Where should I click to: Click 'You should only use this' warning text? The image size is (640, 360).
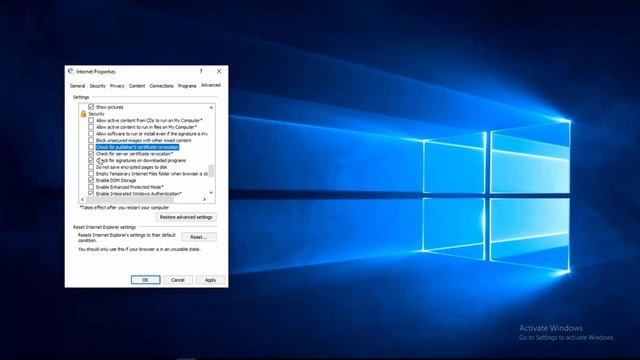[x=139, y=249]
